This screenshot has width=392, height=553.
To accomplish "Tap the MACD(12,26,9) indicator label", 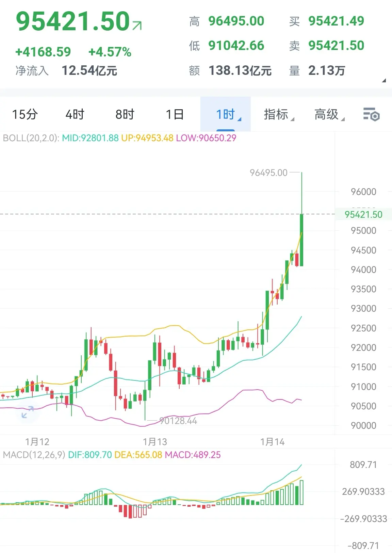I will tap(34, 455).
